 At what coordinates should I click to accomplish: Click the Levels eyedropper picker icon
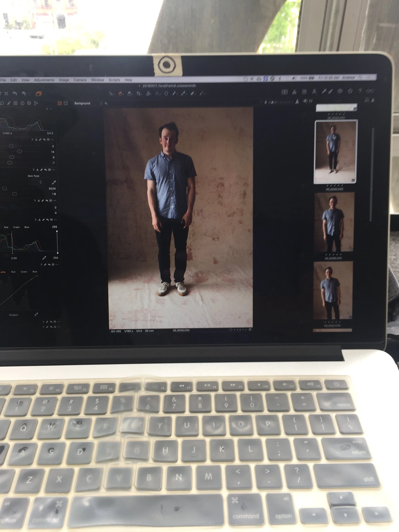pos(44,258)
